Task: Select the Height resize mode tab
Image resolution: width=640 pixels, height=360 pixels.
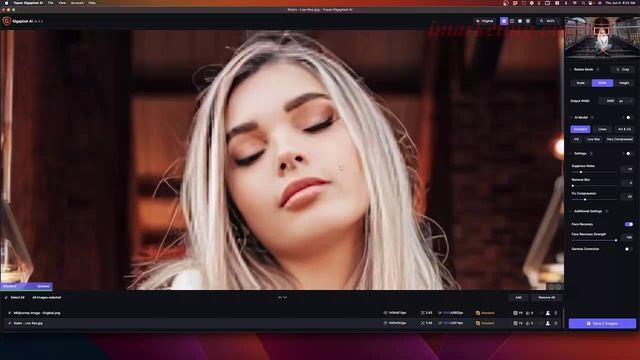Action: pos(624,83)
